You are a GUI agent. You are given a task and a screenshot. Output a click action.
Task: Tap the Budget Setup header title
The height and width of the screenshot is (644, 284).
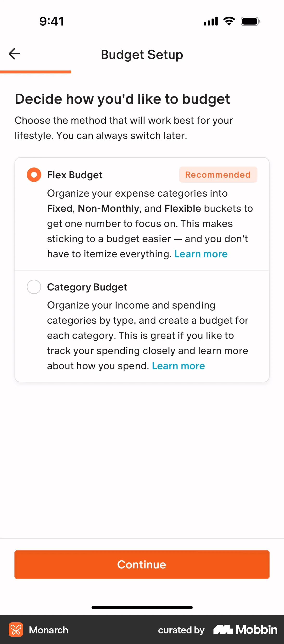point(142,54)
